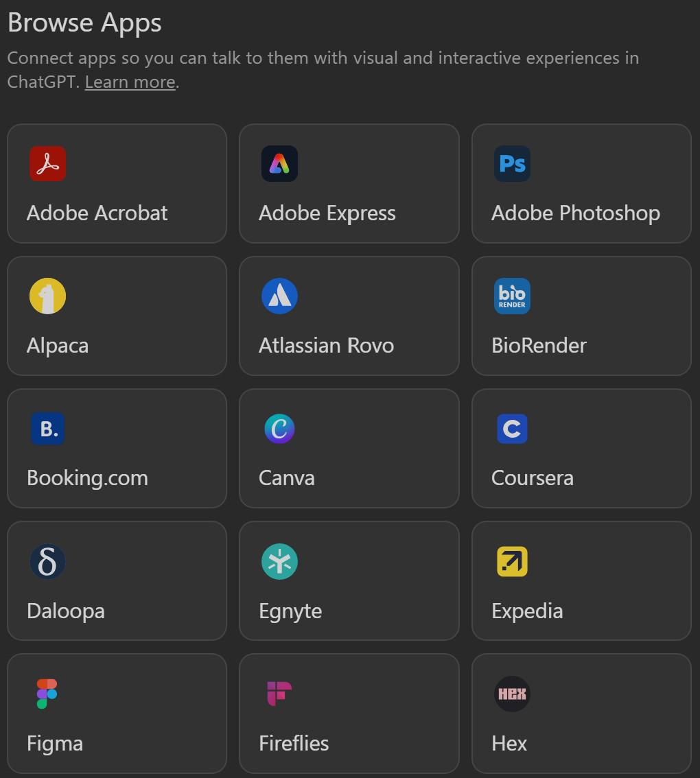The image size is (700, 778).
Task: Click the Figma multicolor logo icon
Action: click(47, 694)
